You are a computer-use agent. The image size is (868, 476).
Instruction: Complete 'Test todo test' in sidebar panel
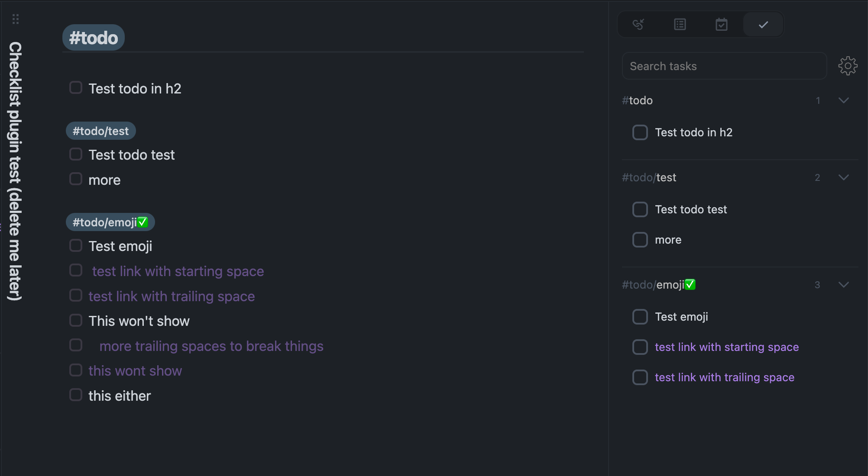[x=640, y=209]
